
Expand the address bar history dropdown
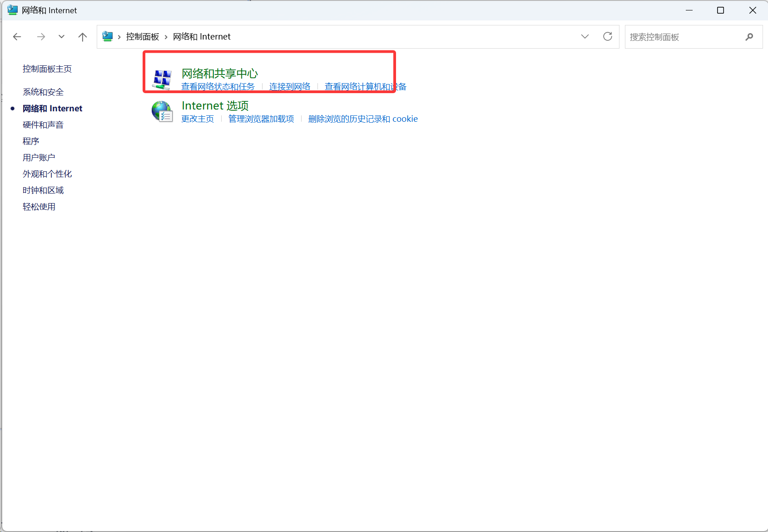[x=585, y=37]
